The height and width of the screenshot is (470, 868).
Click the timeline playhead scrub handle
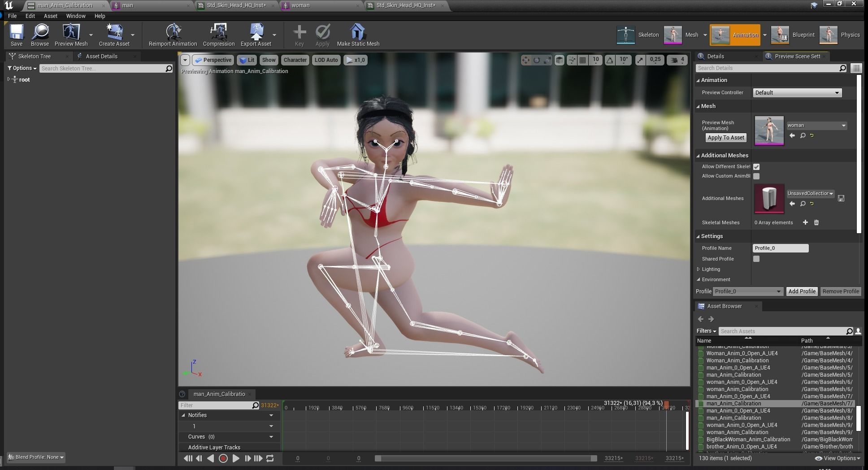[x=666, y=405]
